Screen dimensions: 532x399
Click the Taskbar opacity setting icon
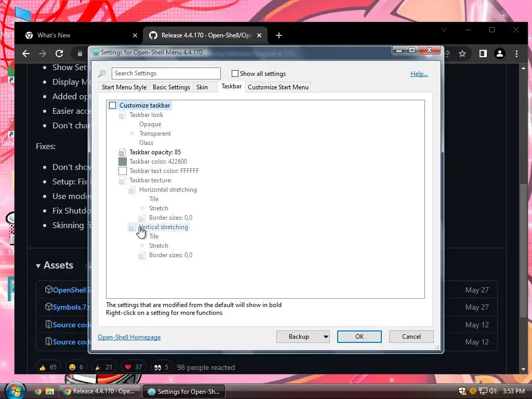pyautogui.click(x=122, y=152)
